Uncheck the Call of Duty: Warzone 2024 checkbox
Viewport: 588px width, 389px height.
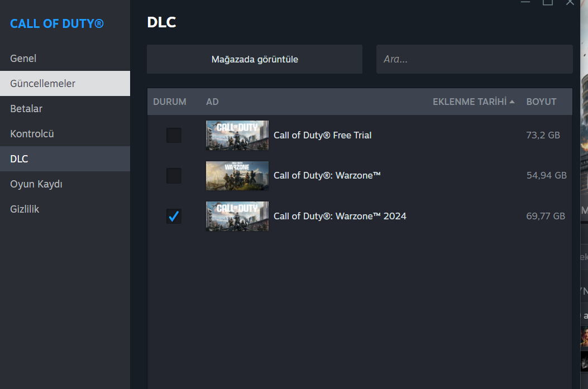(174, 216)
